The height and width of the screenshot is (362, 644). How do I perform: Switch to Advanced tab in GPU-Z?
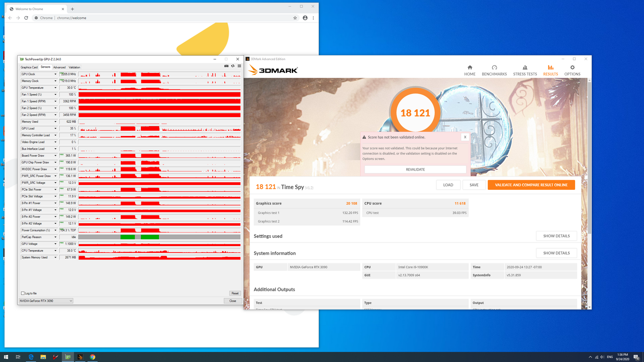(59, 67)
